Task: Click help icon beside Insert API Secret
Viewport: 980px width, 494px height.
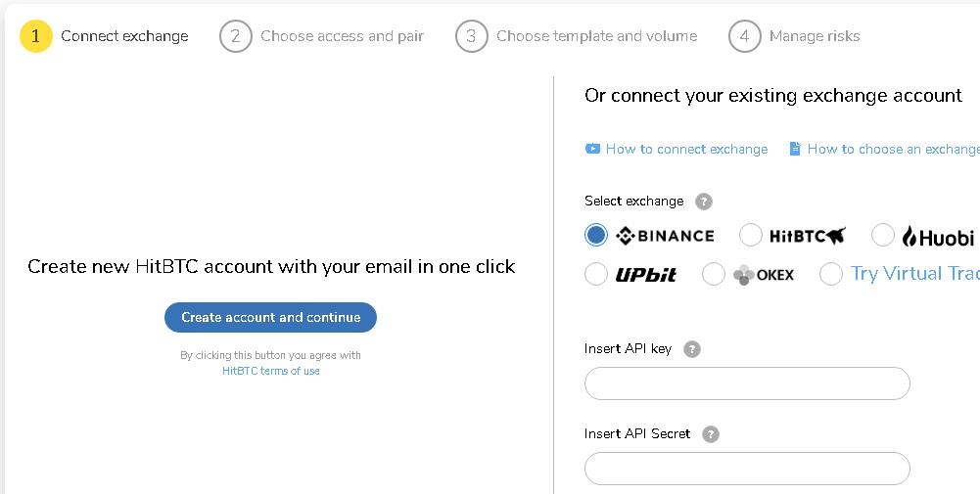Action: [x=711, y=434]
